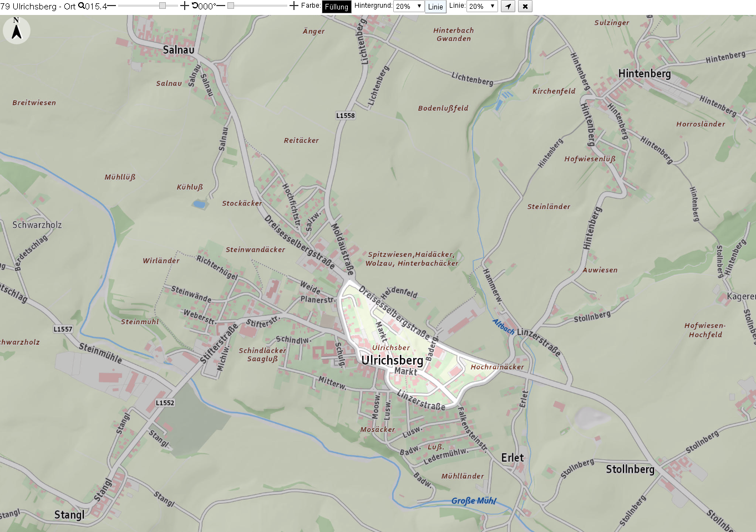
Task: Toggle the Linie color button
Action: [435, 7]
